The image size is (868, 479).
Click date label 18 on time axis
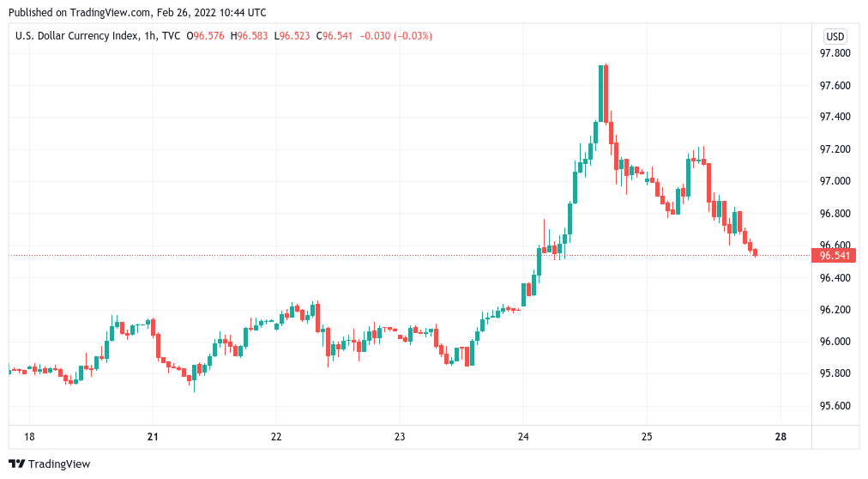(x=30, y=437)
